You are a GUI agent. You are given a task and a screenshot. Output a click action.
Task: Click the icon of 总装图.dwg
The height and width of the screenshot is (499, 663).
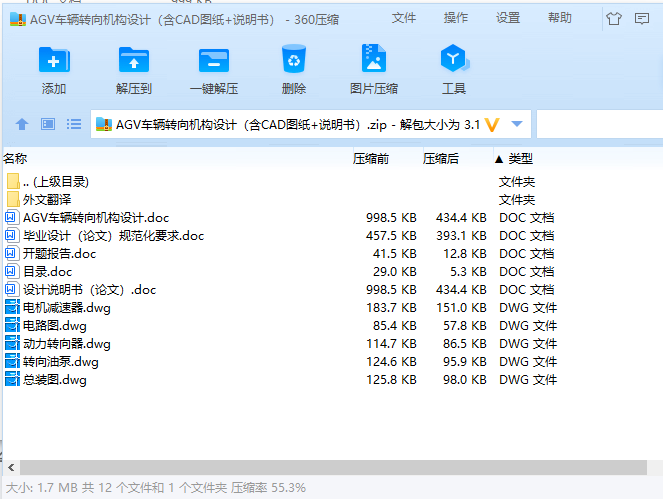point(12,379)
